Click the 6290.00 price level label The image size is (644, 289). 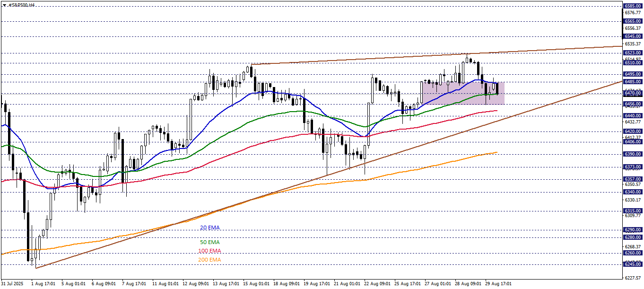coord(633,229)
